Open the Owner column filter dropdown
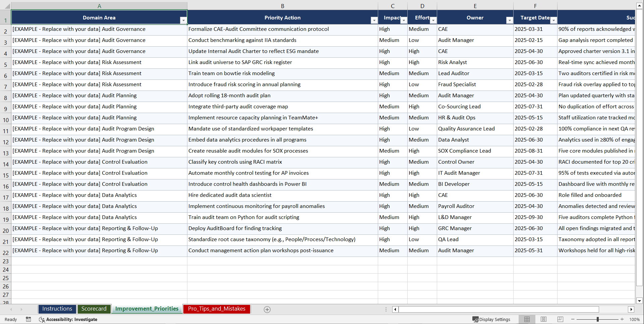 point(509,20)
